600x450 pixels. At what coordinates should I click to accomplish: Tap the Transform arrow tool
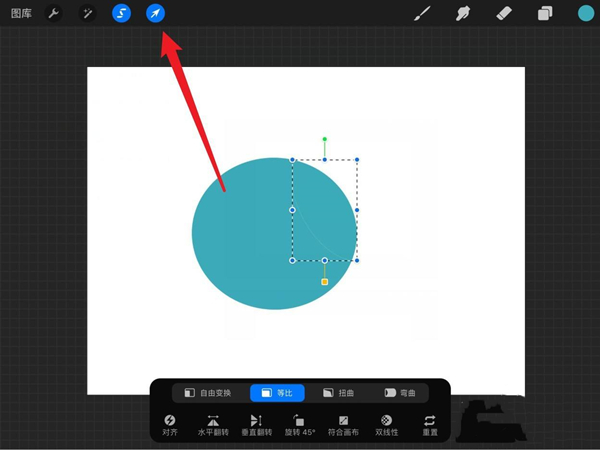click(155, 14)
